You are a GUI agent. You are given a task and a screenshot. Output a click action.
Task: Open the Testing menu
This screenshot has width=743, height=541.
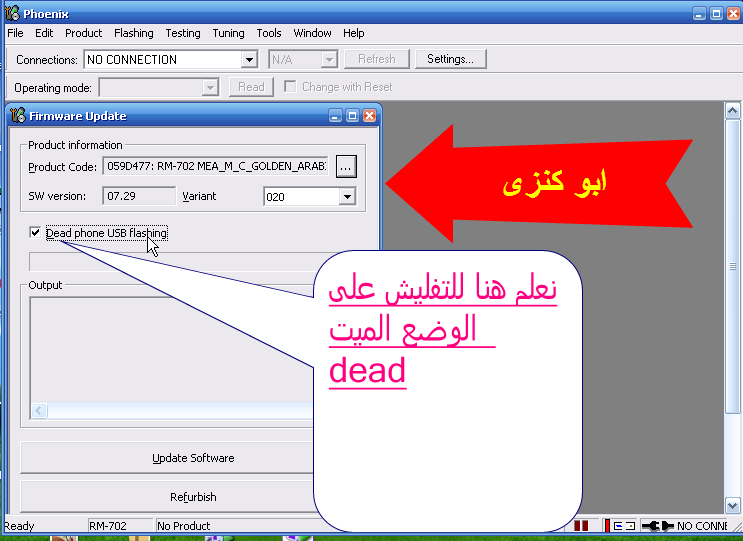click(x=183, y=33)
